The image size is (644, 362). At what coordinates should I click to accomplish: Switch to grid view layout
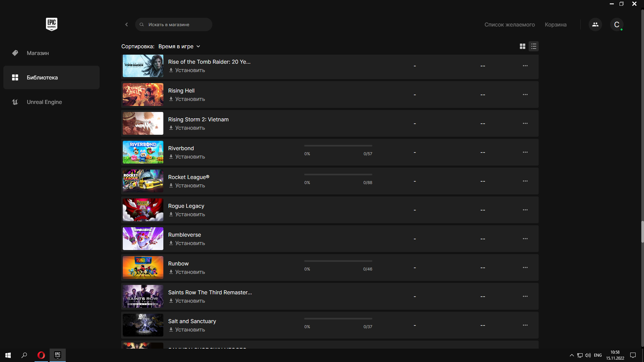[x=523, y=46]
